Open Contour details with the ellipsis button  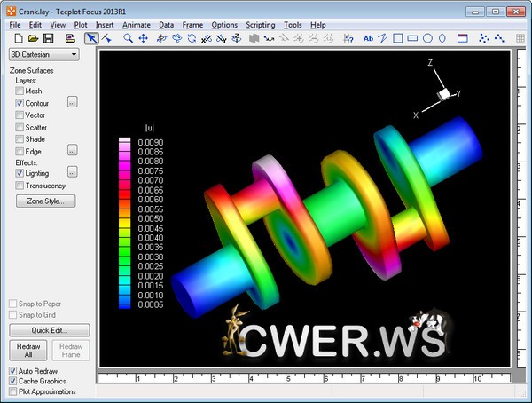tap(72, 103)
